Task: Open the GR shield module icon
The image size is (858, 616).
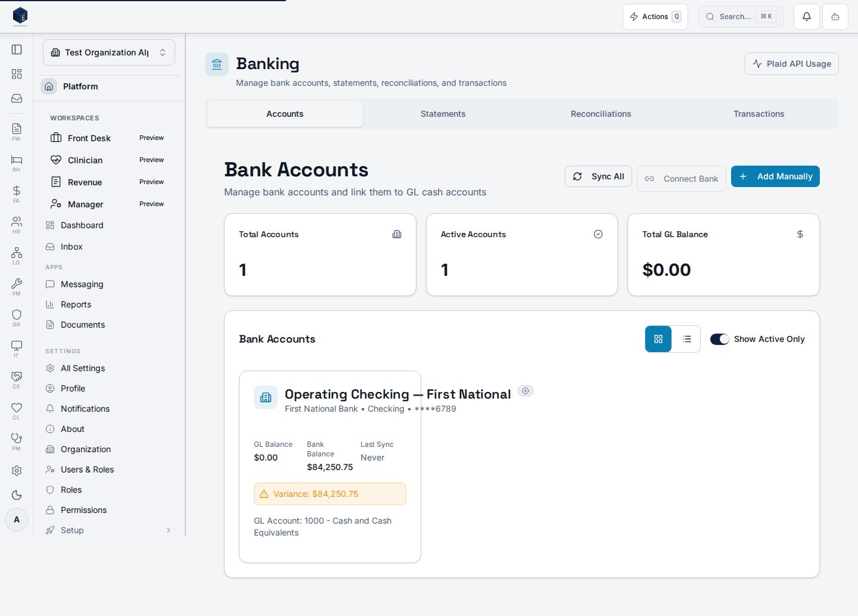Action: [x=17, y=318]
